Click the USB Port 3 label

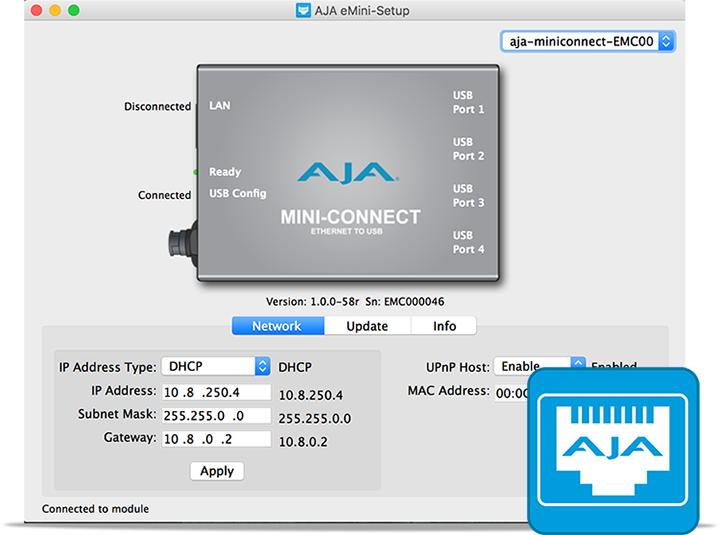coord(468,196)
